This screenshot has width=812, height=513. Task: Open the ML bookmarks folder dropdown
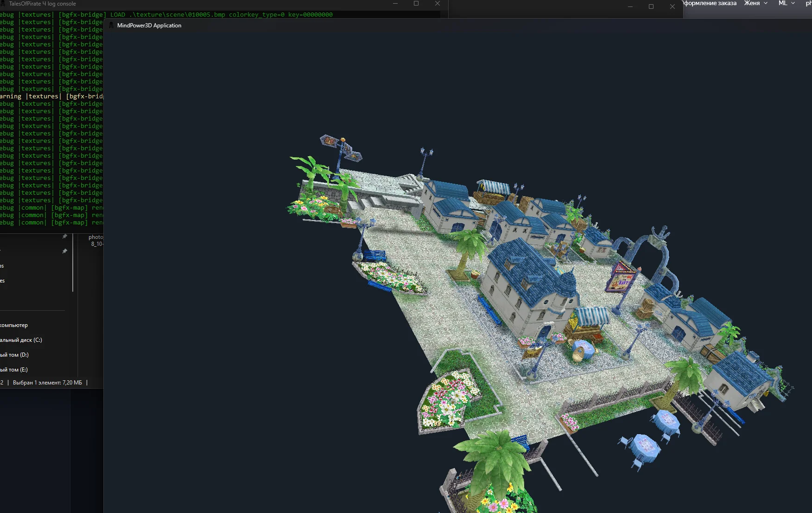pyautogui.click(x=787, y=3)
